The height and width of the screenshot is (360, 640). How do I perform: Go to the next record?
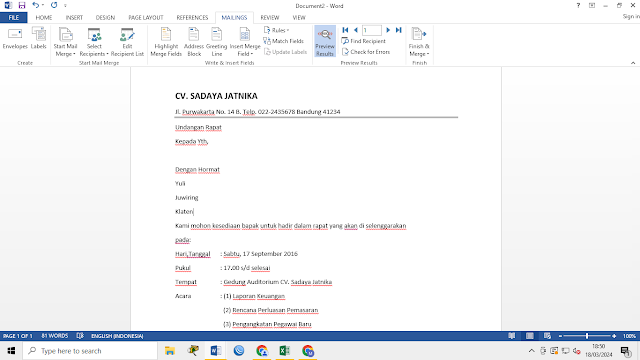pos(388,30)
